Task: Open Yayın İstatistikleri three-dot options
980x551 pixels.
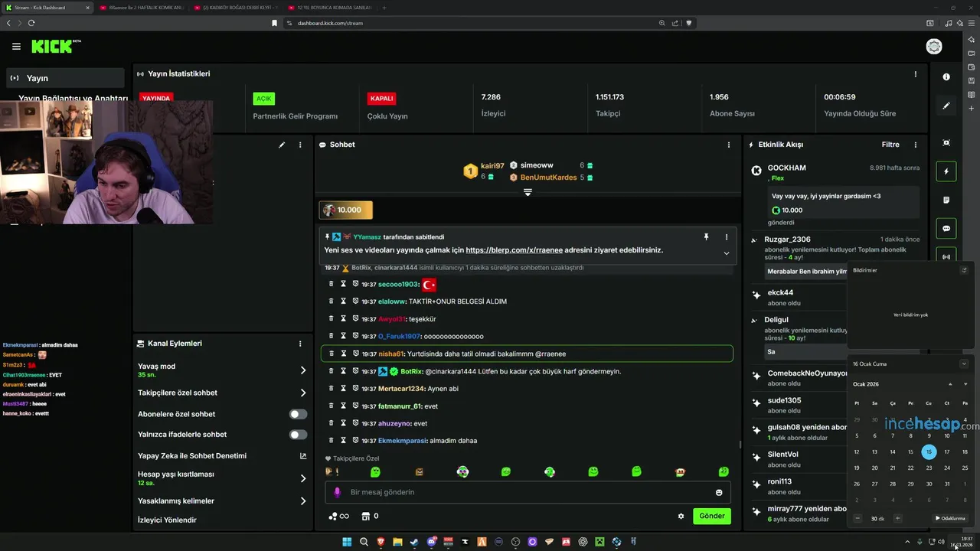Action: tap(915, 74)
